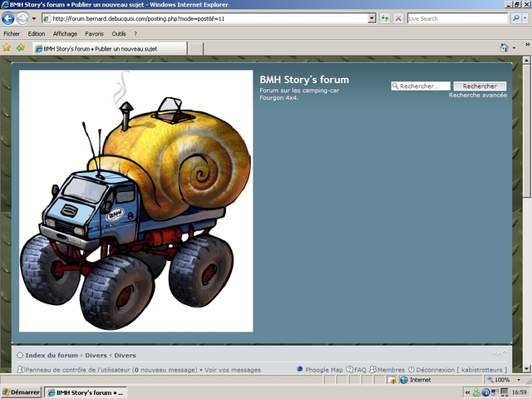Click the Live Search magnifier icon

[x=515, y=18]
